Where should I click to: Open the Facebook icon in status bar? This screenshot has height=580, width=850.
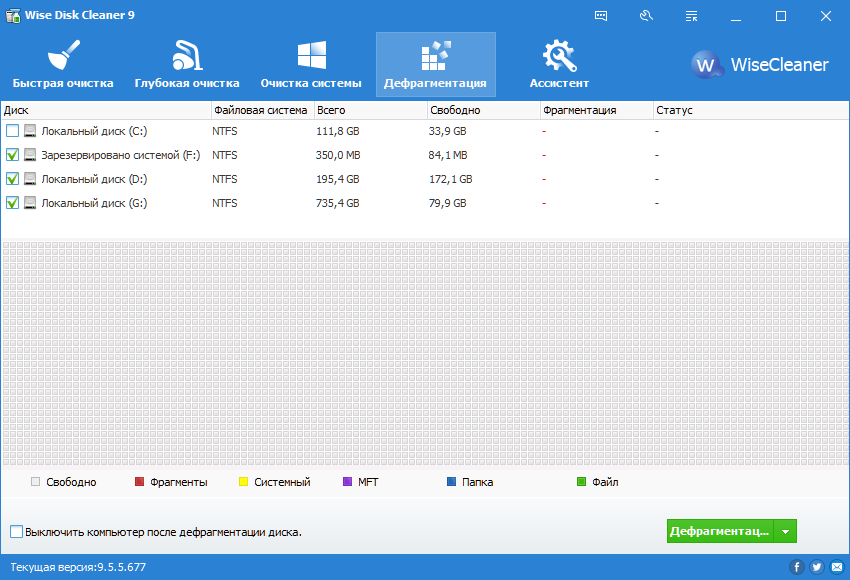[796, 567]
